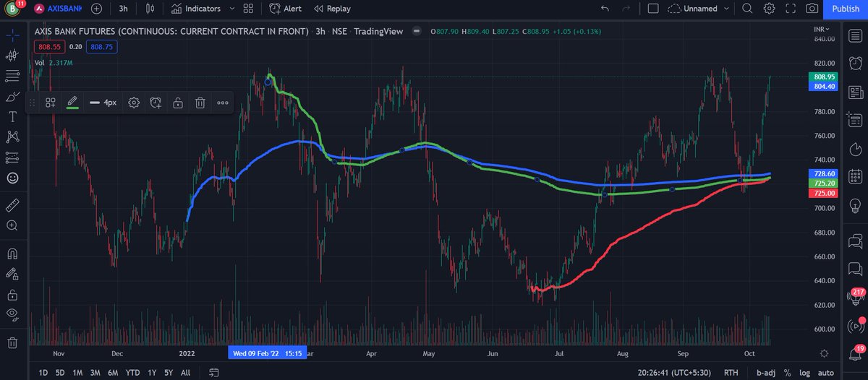Change the candlestick chart type
This screenshot has width=868, height=380.
pos(150,9)
